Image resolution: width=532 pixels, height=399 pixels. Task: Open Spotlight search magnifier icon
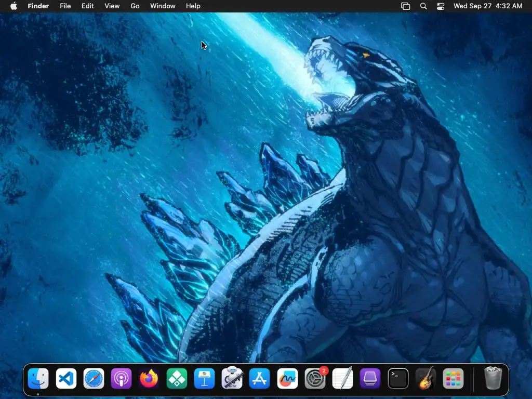click(x=423, y=6)
